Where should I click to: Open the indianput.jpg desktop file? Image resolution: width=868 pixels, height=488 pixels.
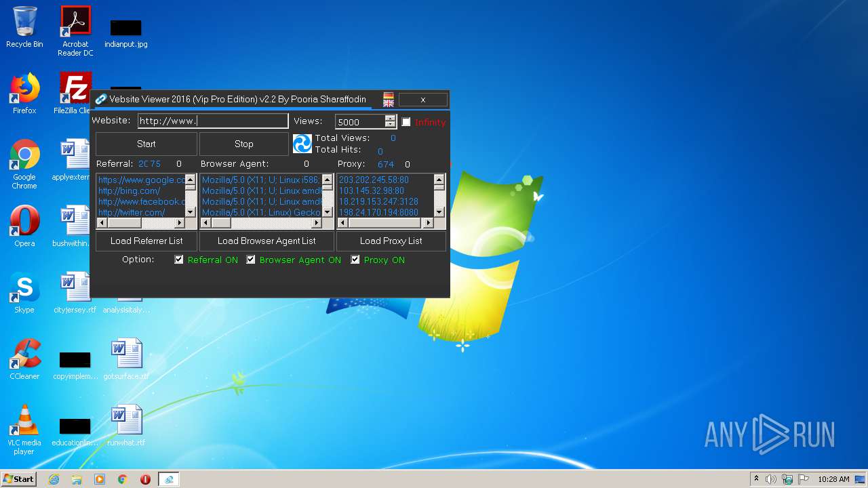click(126, 33)
